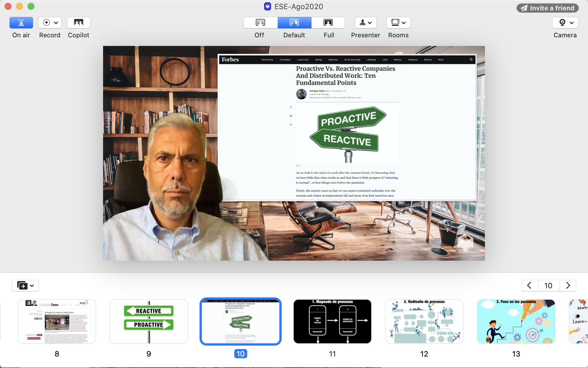The image size is (588, 368).
Task: Click the add slide icon
Action: pos(22,286)
